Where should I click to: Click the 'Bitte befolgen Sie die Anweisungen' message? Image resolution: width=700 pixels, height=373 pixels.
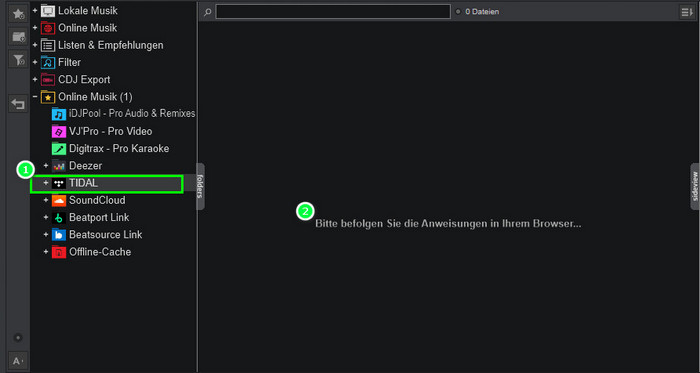(448, 224)
